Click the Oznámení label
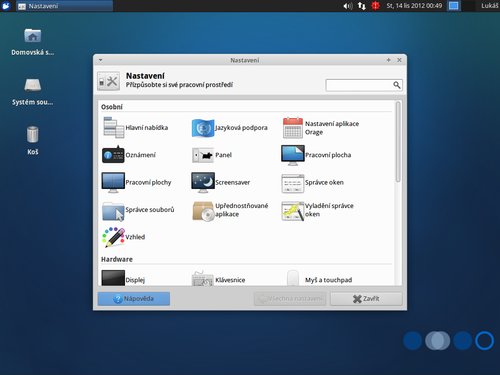This screenshot has height=375, width=500. [x=140, y=155]
